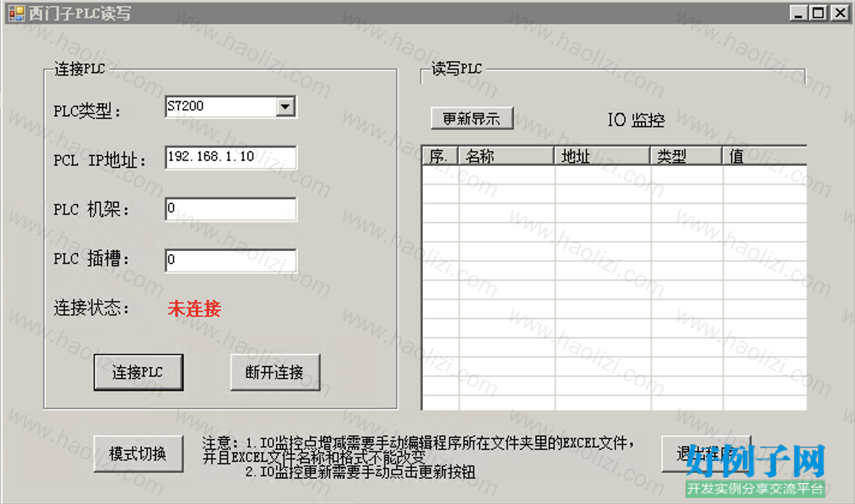Viewport: 855px width, 504px height.
Task: Click the 模式切换 button
Action: pyautogui.click(x=138, y=454)
